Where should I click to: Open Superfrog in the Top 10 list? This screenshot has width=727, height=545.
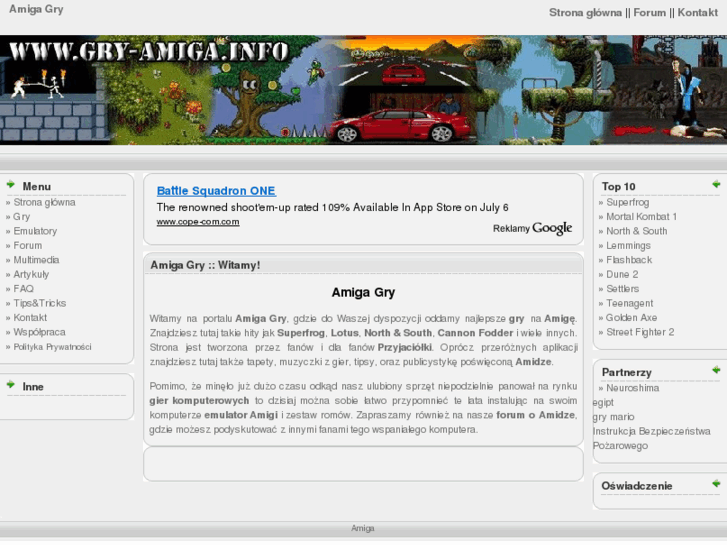628,202
